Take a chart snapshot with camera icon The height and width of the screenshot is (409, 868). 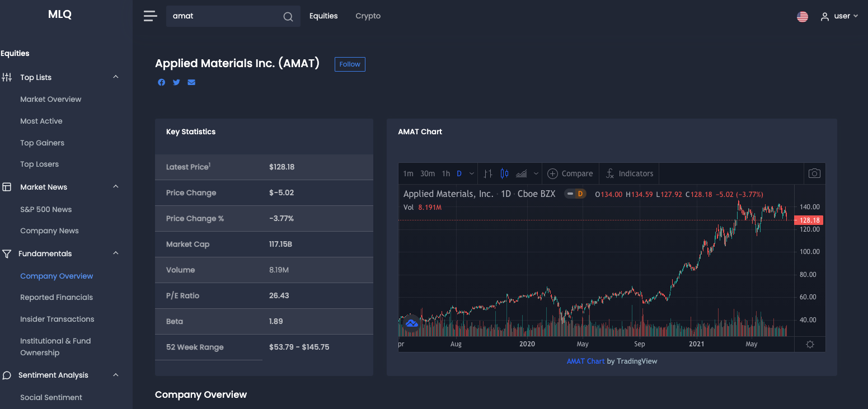814,173
